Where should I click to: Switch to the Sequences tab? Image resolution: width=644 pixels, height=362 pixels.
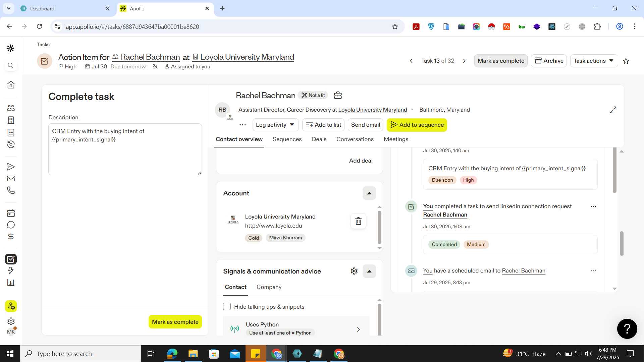287,139
